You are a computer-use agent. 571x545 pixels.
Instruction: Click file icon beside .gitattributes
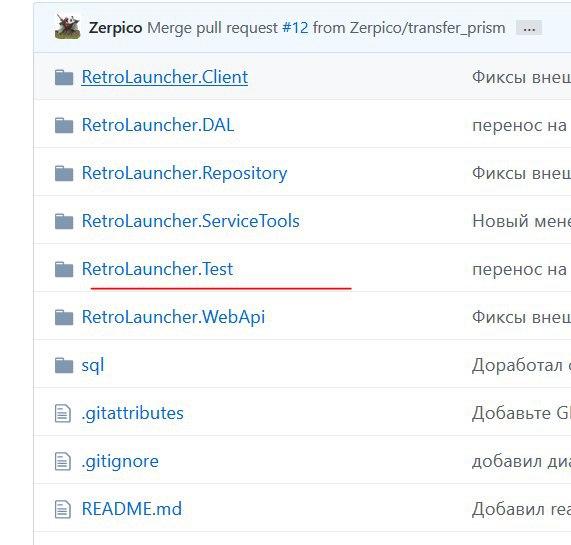pyautogui.click(x=63, y=414)
